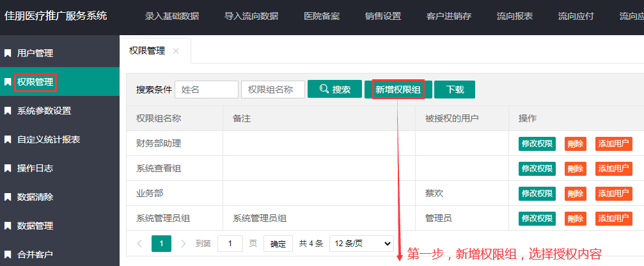Click bookmark icon beside 数据清除

click(x=8, y=197)
